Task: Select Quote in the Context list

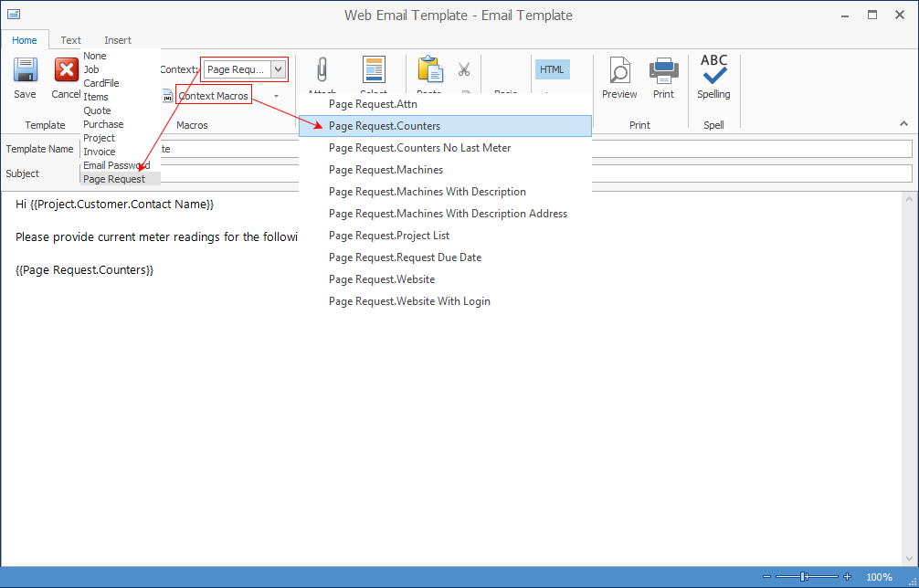Action: tap(121, 110)
